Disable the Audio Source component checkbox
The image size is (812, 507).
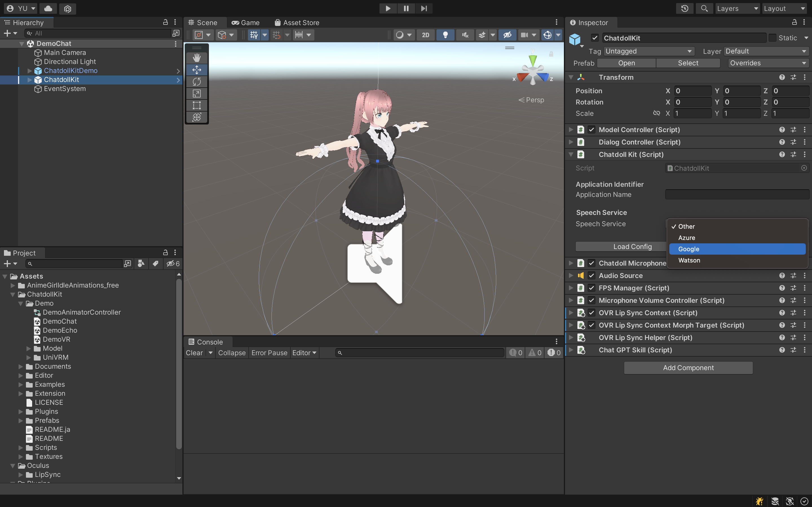[x=592, y=275]
